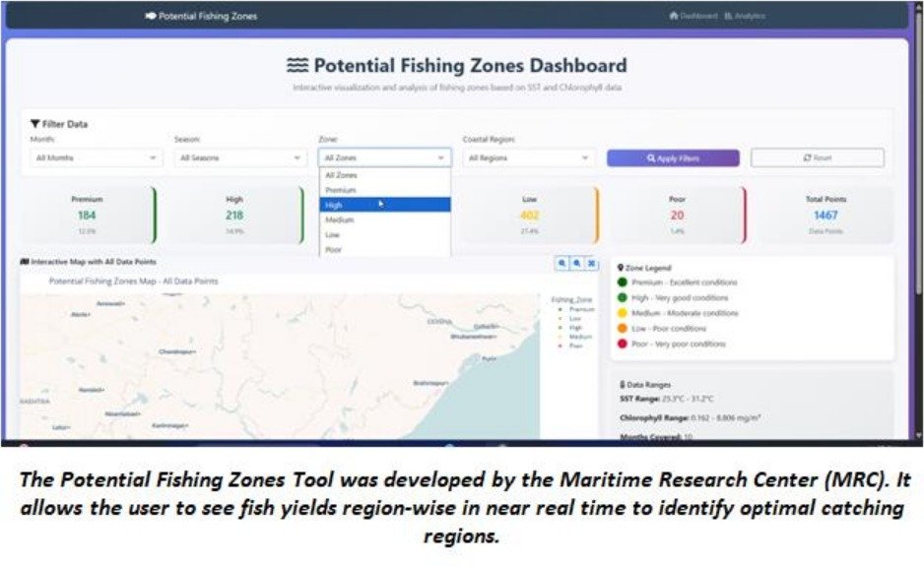This screenshot has width=924, height=566.
Task: Click the Reset button
Action: 818,157
